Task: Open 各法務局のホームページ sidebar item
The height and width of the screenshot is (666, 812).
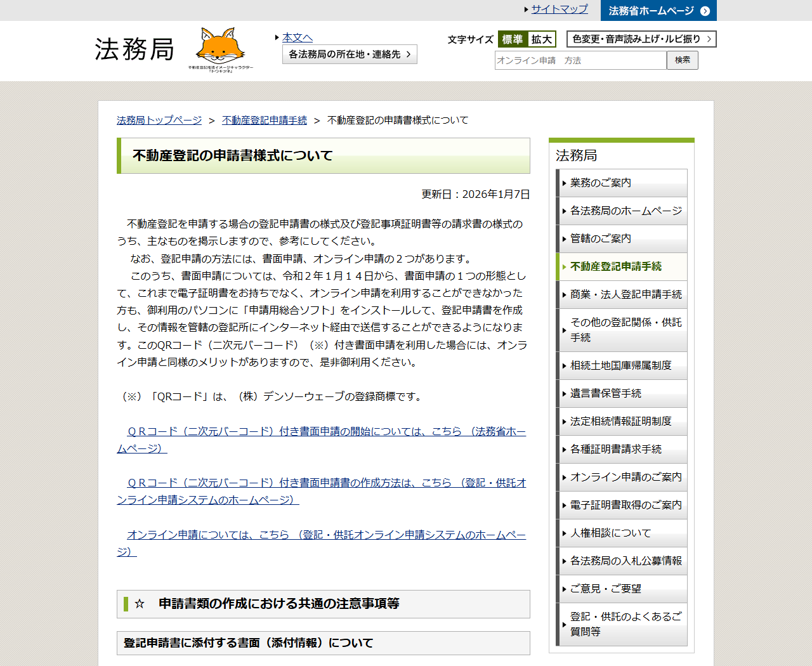Action: tap(622, 211)
